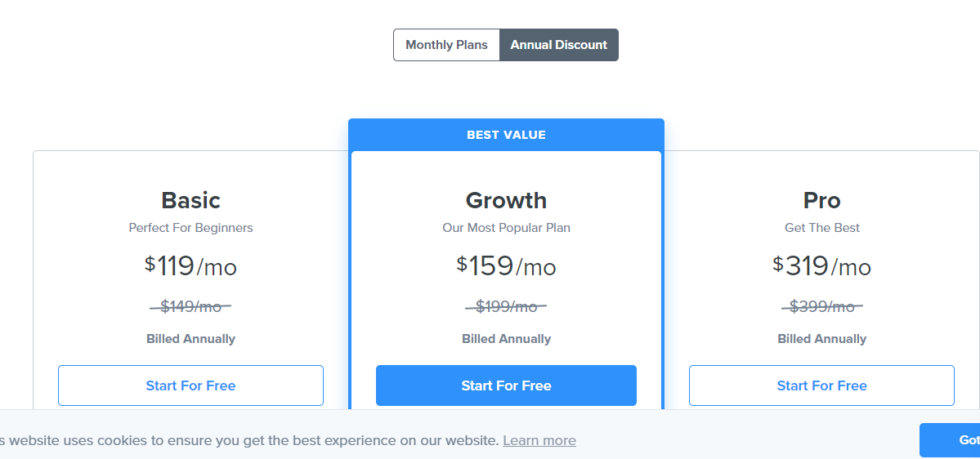Click the crossed-out $399/mo price

pos(822,306)
